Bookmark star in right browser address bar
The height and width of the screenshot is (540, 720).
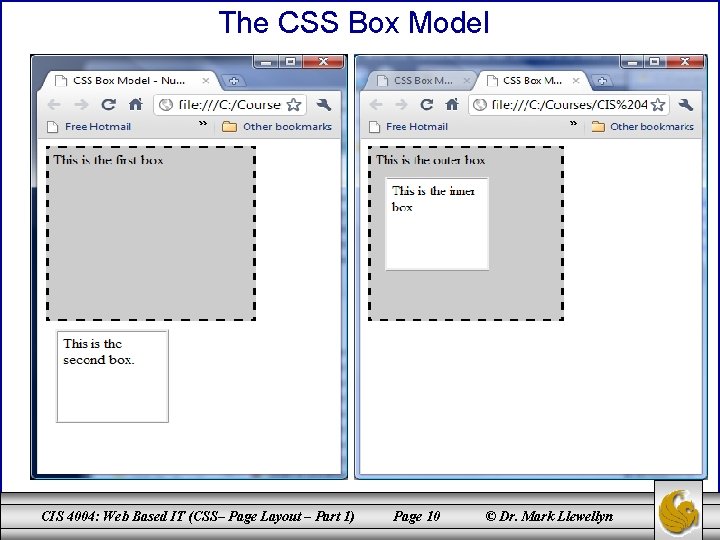[658, 105]
